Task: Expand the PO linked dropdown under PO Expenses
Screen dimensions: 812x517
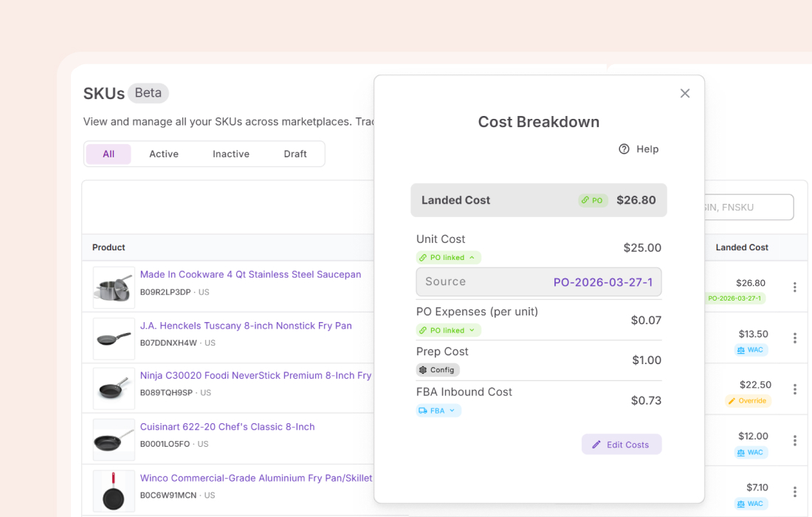Action: pos(448,330)
